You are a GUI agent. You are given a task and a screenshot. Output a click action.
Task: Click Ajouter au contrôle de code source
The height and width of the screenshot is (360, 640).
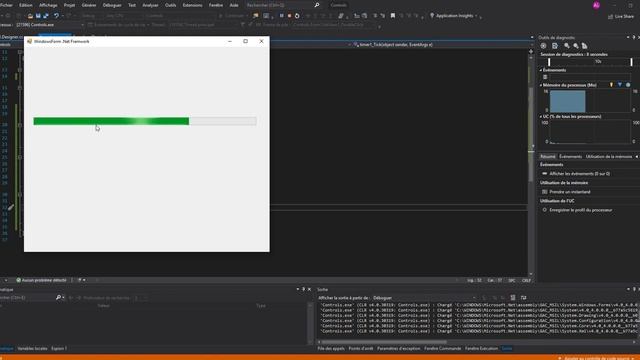click(597, 358)
